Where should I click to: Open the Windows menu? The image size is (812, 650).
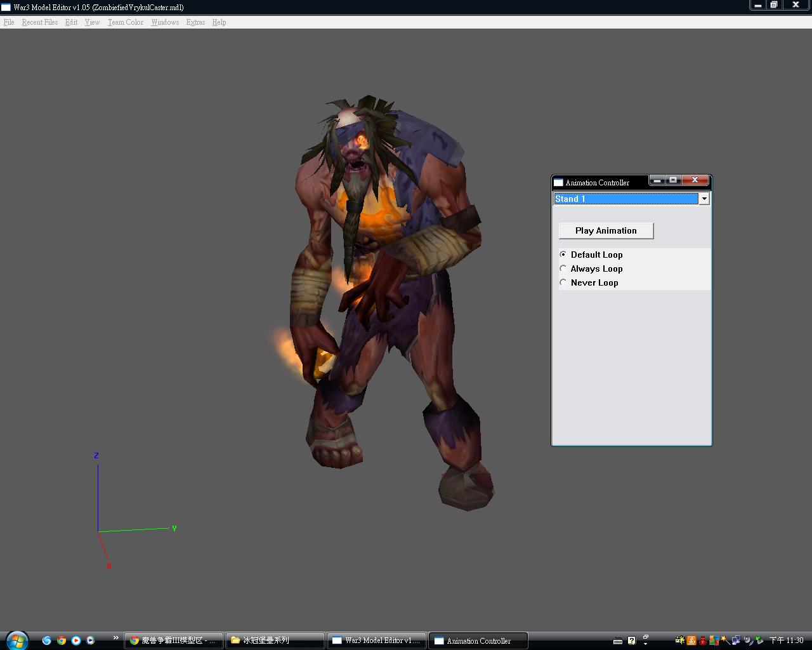click(x=165, y=22)
